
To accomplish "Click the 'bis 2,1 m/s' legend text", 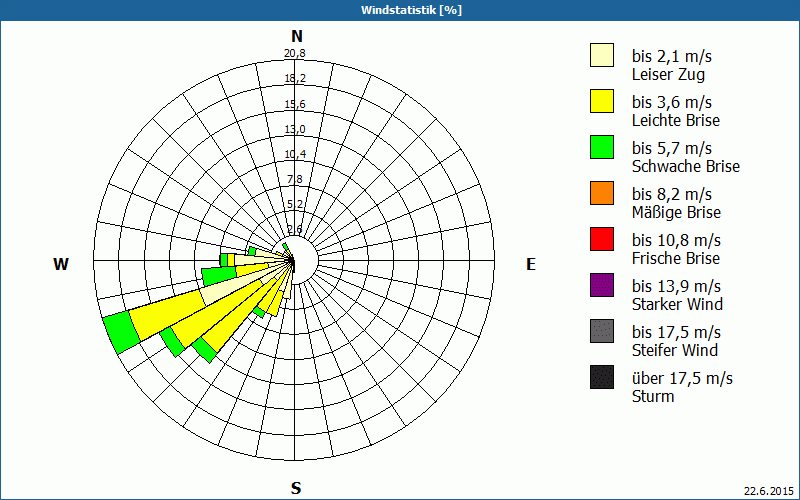I will 671,56.
